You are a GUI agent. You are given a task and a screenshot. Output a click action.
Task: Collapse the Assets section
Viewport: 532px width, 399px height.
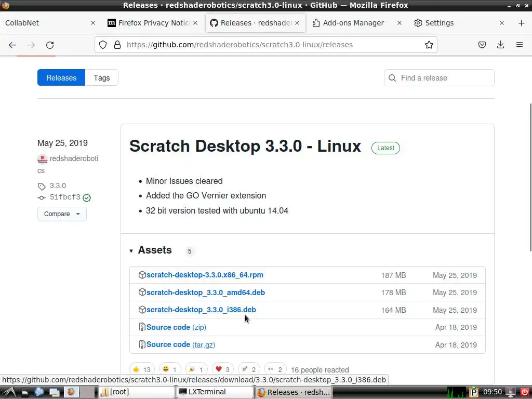point(131,251)
